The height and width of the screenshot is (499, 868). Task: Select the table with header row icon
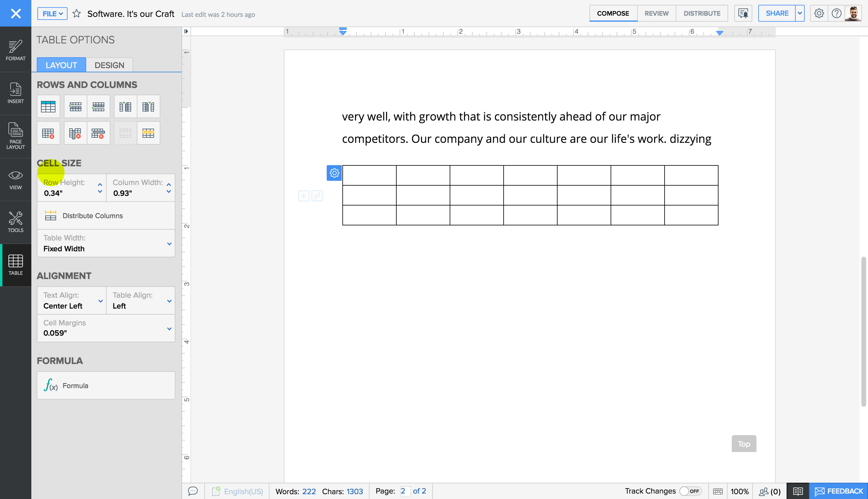[x=48, y=106]
